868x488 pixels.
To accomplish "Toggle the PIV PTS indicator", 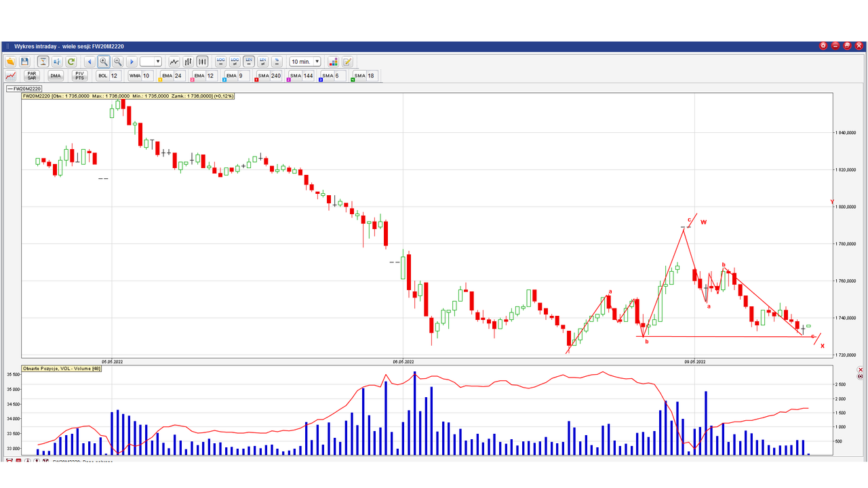I will (79, 76).
